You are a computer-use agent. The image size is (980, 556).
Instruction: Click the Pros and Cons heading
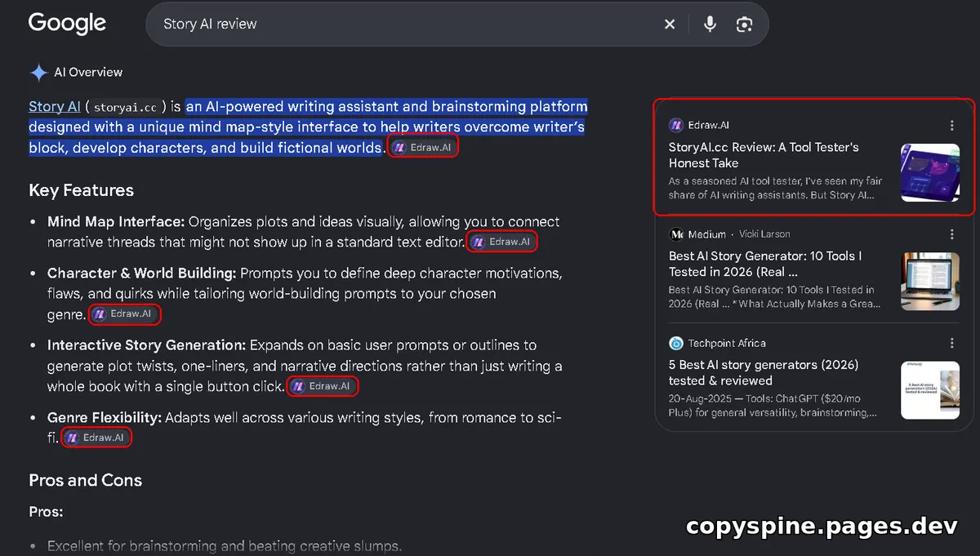coord(85,480)
